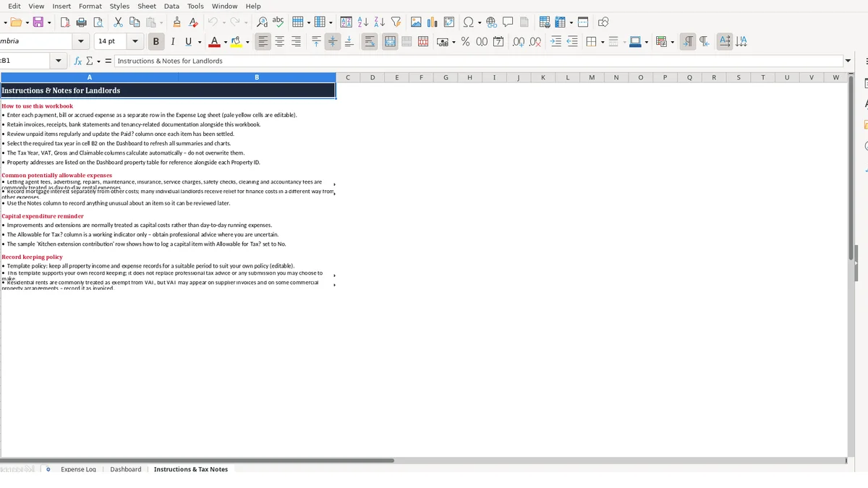
Task: Insert a pivot table
Action: [449, 22]
